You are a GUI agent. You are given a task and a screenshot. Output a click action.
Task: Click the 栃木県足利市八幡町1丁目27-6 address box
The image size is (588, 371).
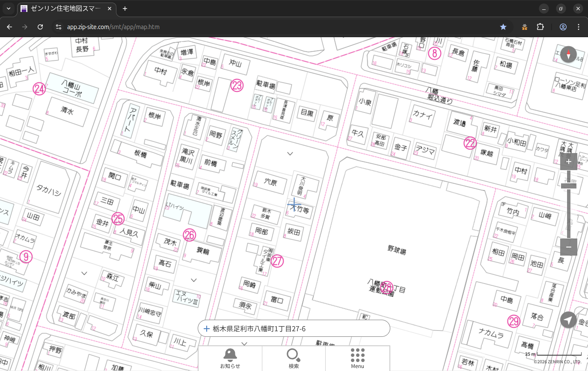point(294,329)
